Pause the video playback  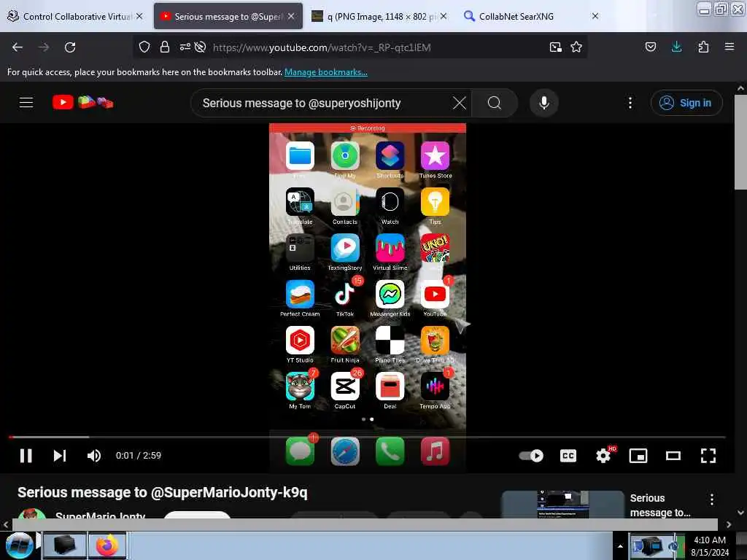[x=26, y=456]
